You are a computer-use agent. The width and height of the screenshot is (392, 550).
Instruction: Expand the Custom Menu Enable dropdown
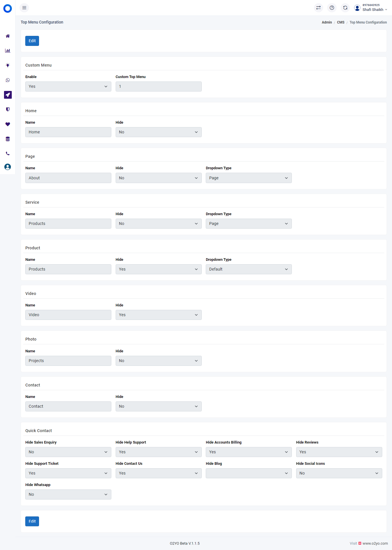(x=68, y=86)
